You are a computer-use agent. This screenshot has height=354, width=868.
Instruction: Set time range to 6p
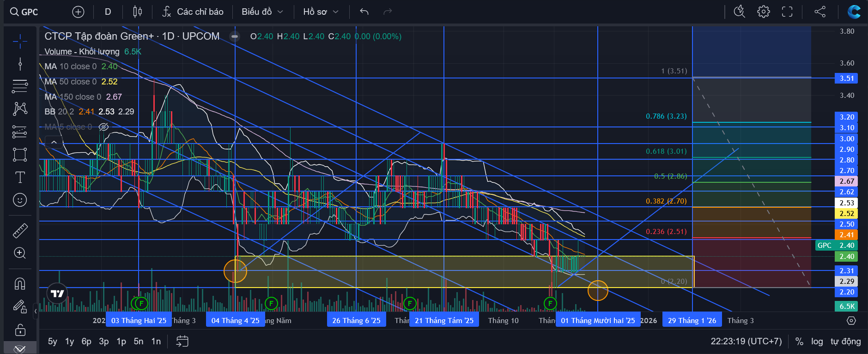pos(86,342)
